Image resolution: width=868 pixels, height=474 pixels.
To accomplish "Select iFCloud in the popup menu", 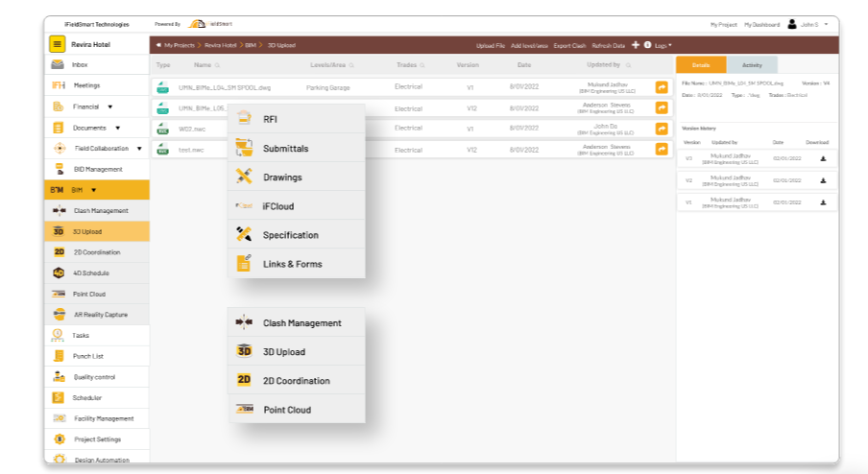I will (x=297, y=205).
